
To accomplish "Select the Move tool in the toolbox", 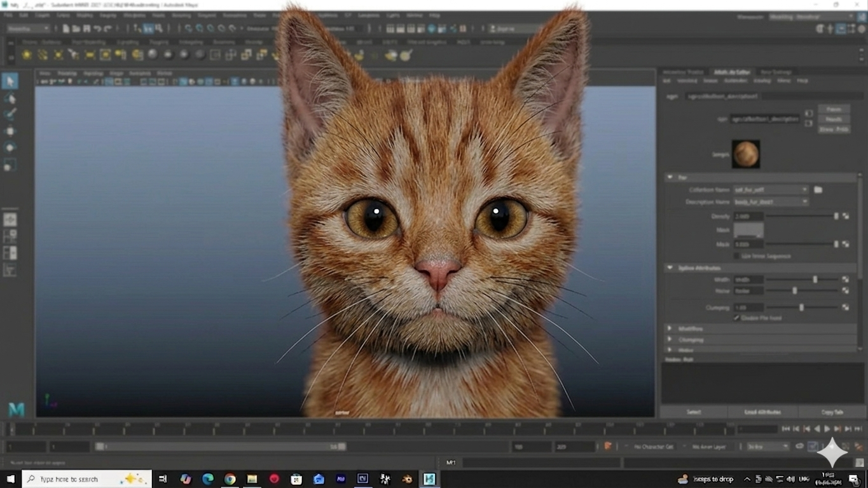I will [10, 131].
